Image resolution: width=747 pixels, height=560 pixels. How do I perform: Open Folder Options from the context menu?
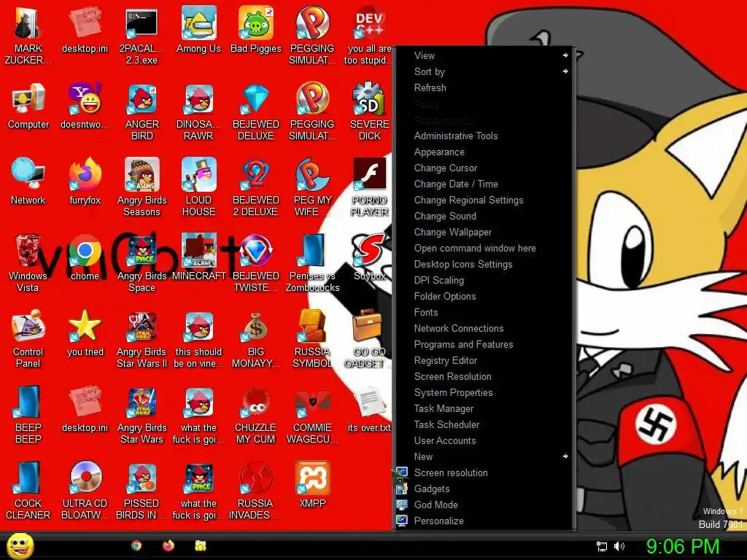point(484,296)
